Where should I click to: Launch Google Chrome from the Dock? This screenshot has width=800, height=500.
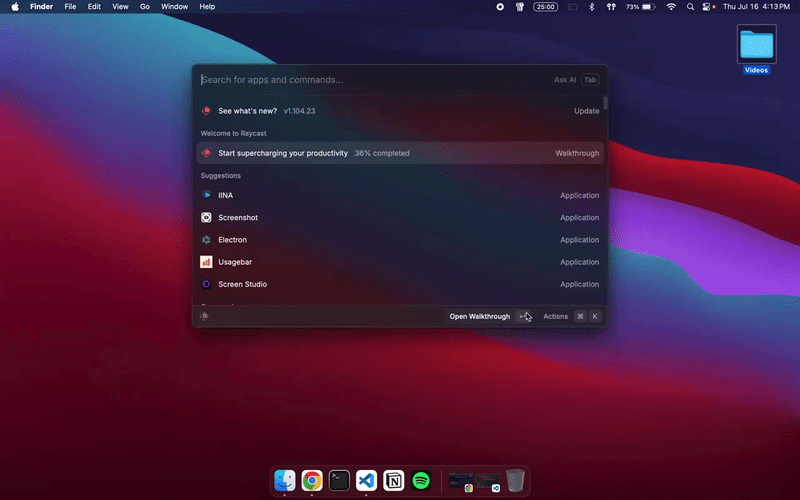312,481
